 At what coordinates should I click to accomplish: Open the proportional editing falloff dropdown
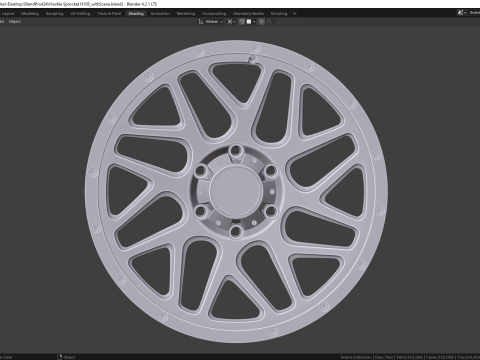[270, 22]
